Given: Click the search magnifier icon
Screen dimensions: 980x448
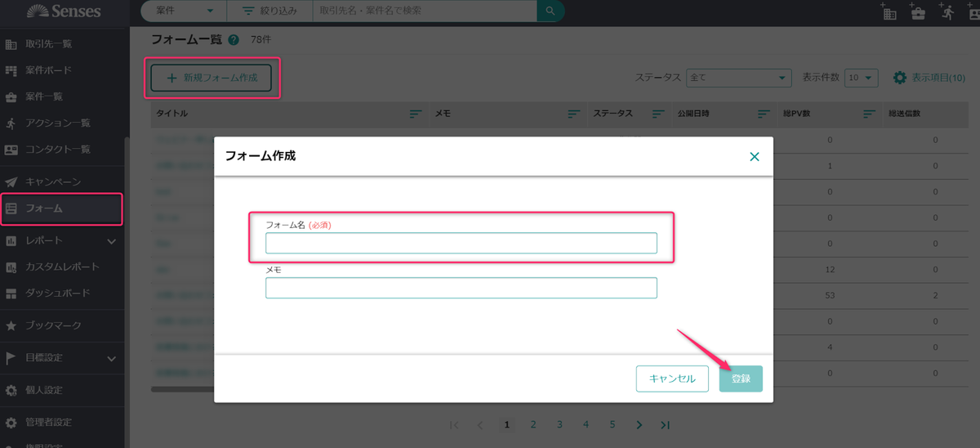Looking at the screenshot, I should point(550,11).
